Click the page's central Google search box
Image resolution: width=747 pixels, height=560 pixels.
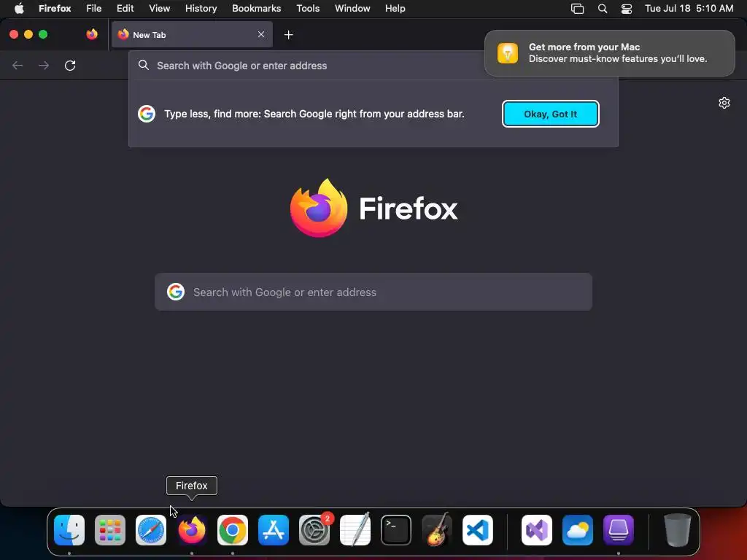[373, 292]
